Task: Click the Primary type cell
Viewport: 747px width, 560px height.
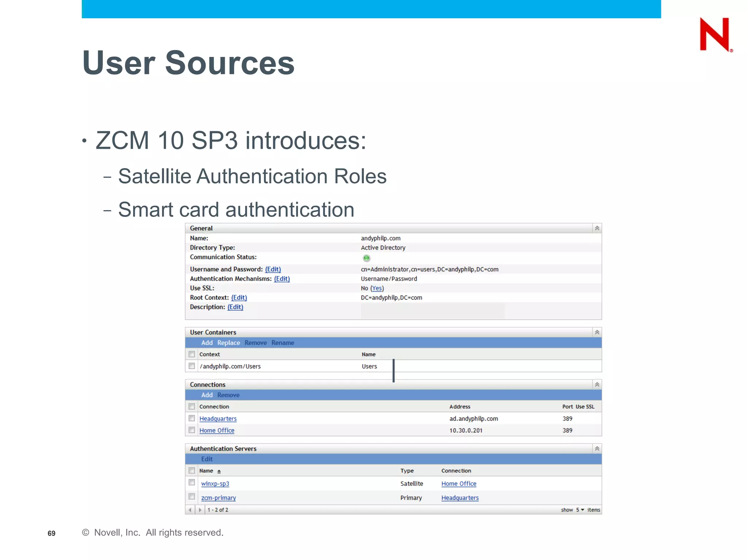Action: pyautogui.click(x=411, y=498)
